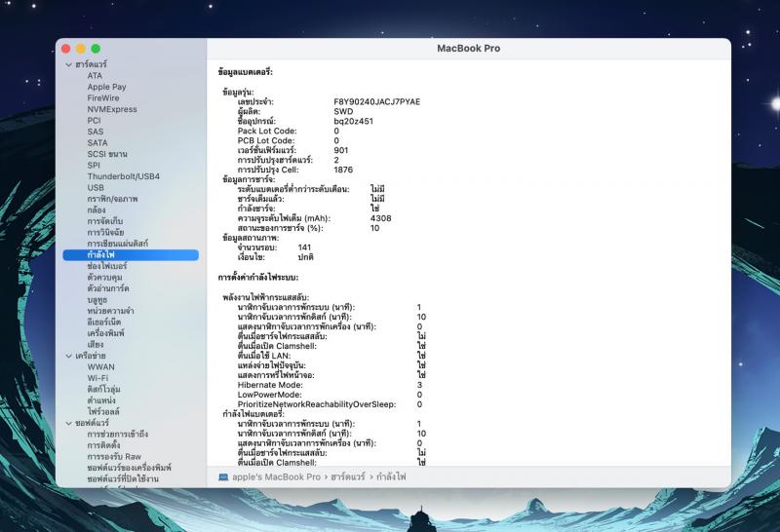
Task: Select กล้อง in sidebar
Action: tap(96, 209)
